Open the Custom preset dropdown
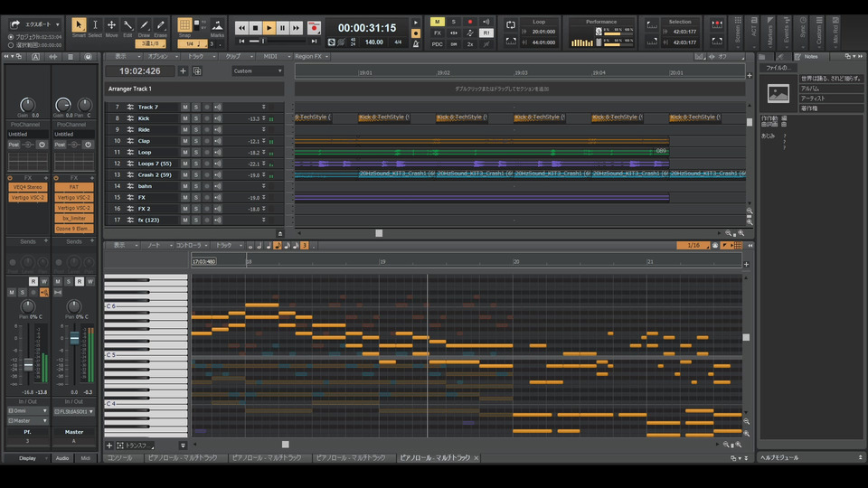Viewport: 868px width, 488px height. click(x=258, y=70)
